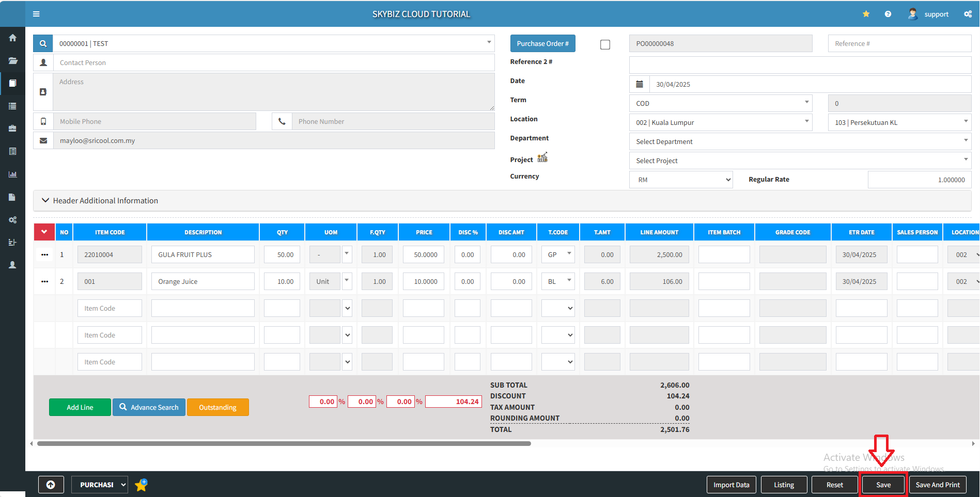The width and height of the screenshot is (980, 497).
Task: Toggle the red chevron in table header
Action: pos(44,232)
